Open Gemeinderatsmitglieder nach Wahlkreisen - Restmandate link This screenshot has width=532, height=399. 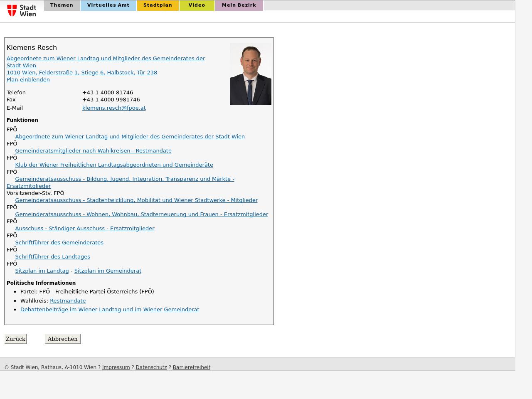[x=93, y=151]
